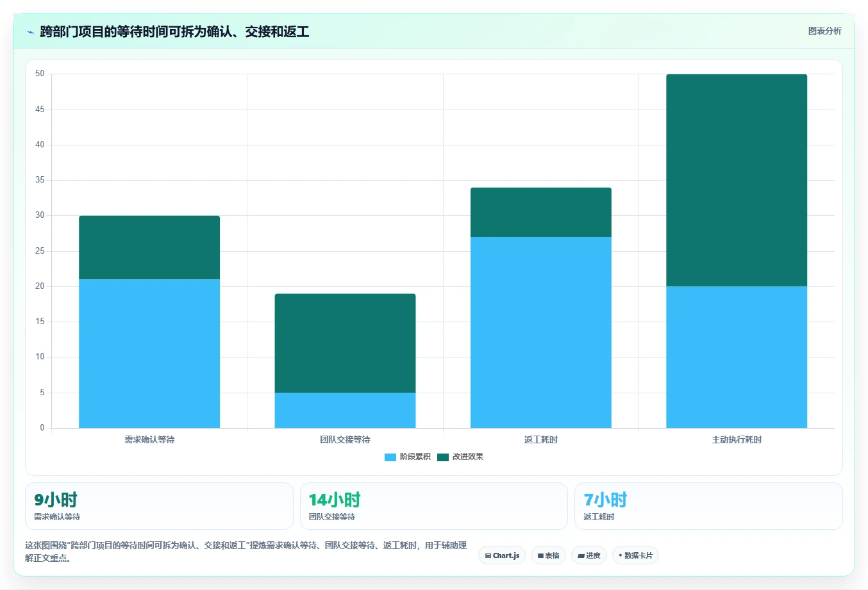Click the 表格 tag chip
Screen dimensions: 868x590
click(548, 555)
